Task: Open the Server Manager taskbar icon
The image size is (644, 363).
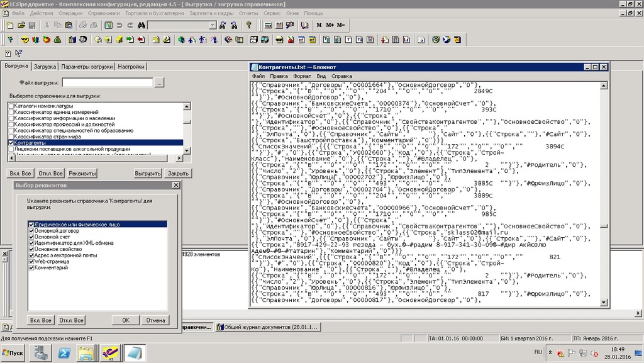Action: 41,353
